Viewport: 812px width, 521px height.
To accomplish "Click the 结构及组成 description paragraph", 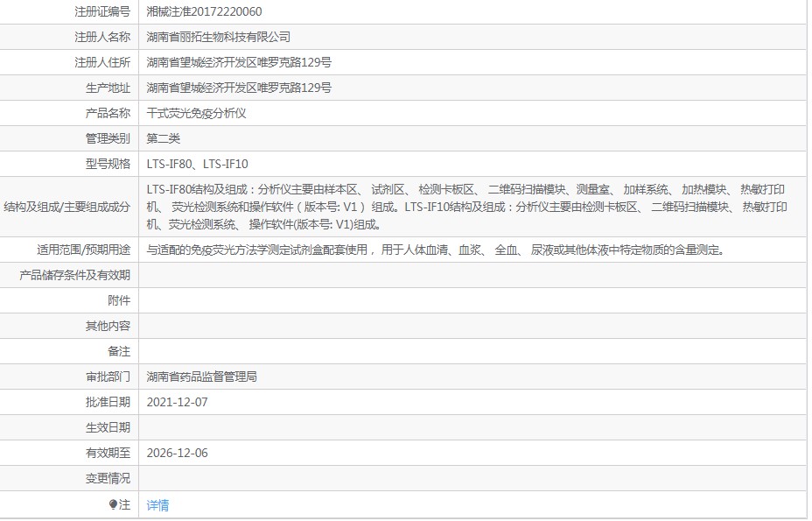I will [x=468, y=207].
